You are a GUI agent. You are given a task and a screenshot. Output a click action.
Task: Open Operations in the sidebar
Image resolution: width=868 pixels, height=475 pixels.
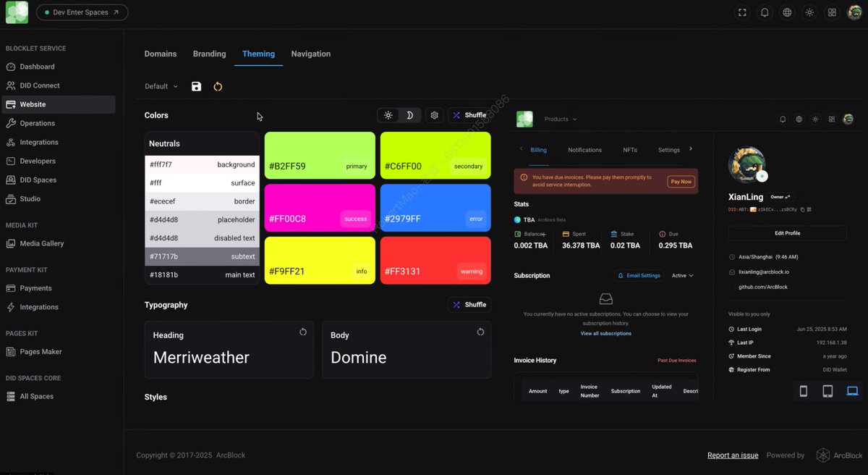pyautogui.click(x=58, y=123)
